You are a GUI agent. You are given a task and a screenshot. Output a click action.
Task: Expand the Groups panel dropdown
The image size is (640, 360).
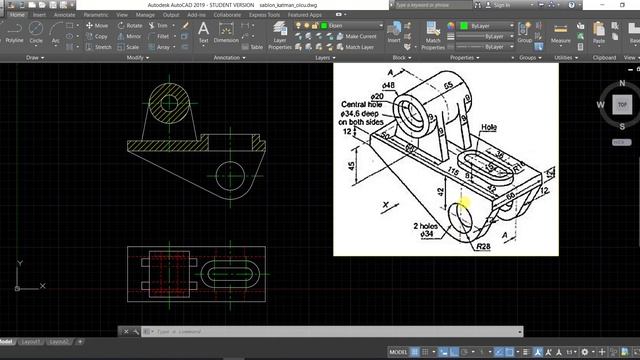coord(530,58)
